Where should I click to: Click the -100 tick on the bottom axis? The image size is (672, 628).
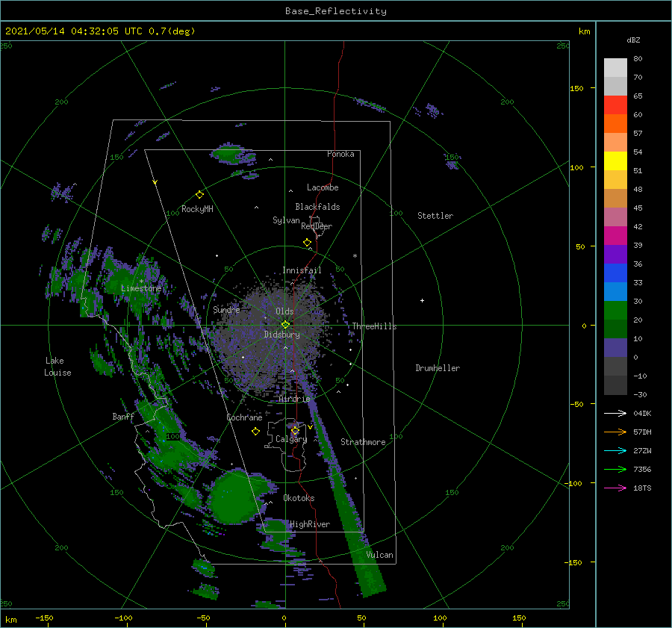tap(123, 618)
